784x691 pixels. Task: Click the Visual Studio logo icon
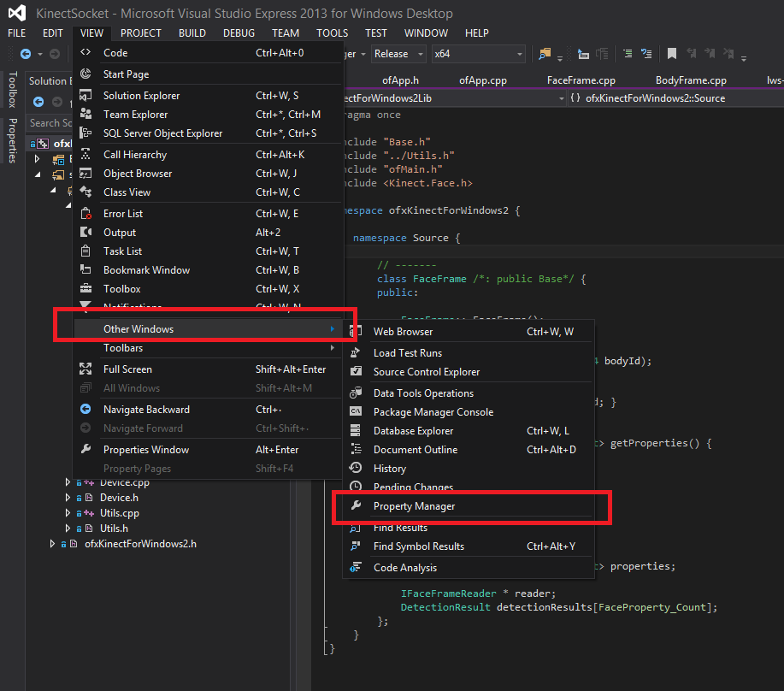17,13
